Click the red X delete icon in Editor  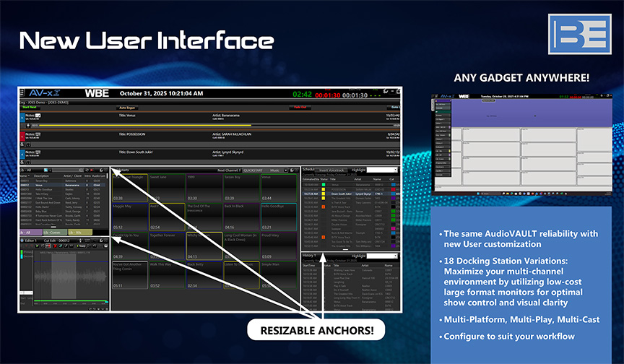point(53,246)
